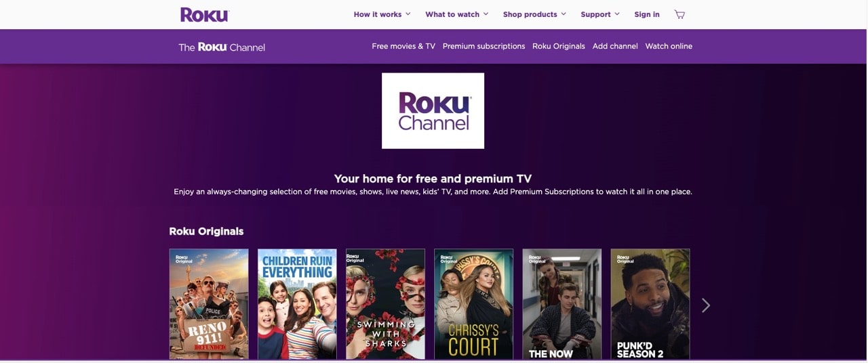Click the Roku logo in header
The height and width of the screenshot is (363, 868).
(x=205, y=14)
